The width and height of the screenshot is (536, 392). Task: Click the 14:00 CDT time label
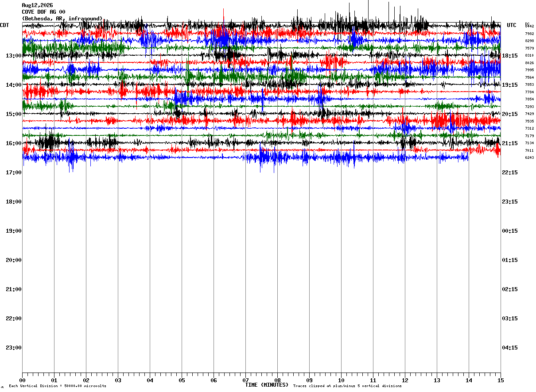click(14, 85)
